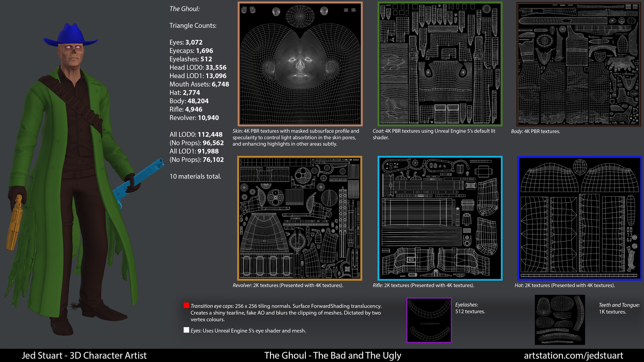The image size is (644, 362).
Task: Click the orange revolver in ghoul's hand
Action: pos(16,221)
